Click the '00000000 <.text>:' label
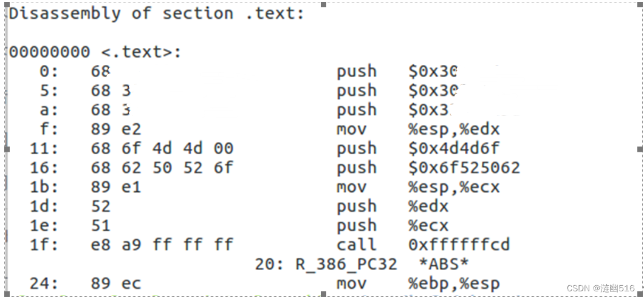This screenshot has width=644, height=298. [x=95, y=52]
